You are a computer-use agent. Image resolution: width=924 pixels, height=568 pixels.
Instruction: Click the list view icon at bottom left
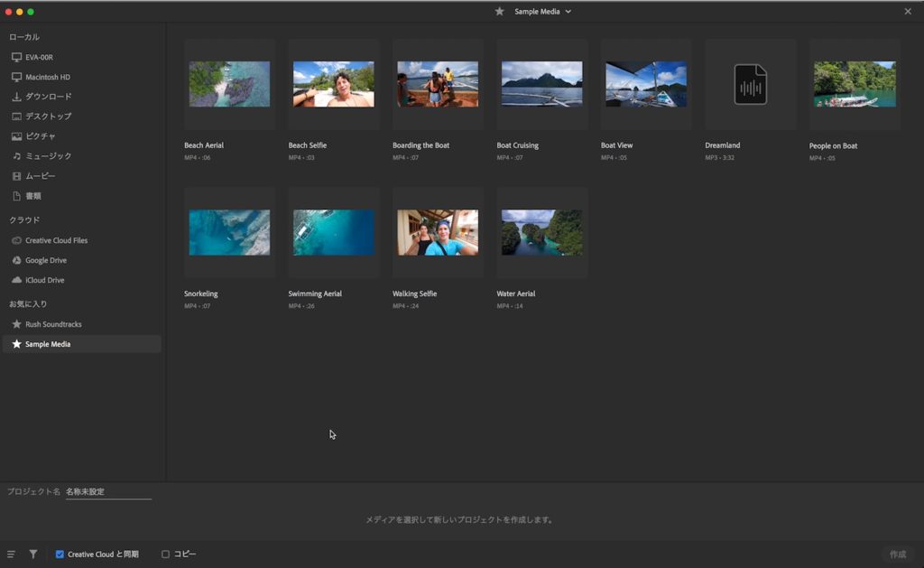click(x=11, y=554)
